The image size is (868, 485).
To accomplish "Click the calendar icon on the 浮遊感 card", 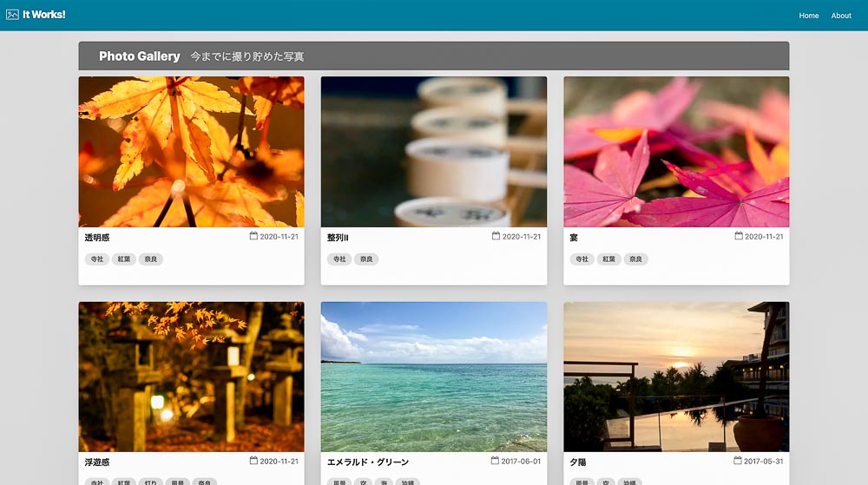I will pos(253,461).
